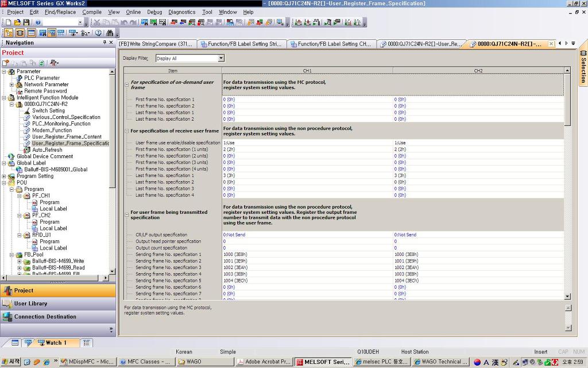Viewport: 588px width, 368px height.
Task: Click the refresh icon in the Project toolbar
Action: [x=42, y=63]
